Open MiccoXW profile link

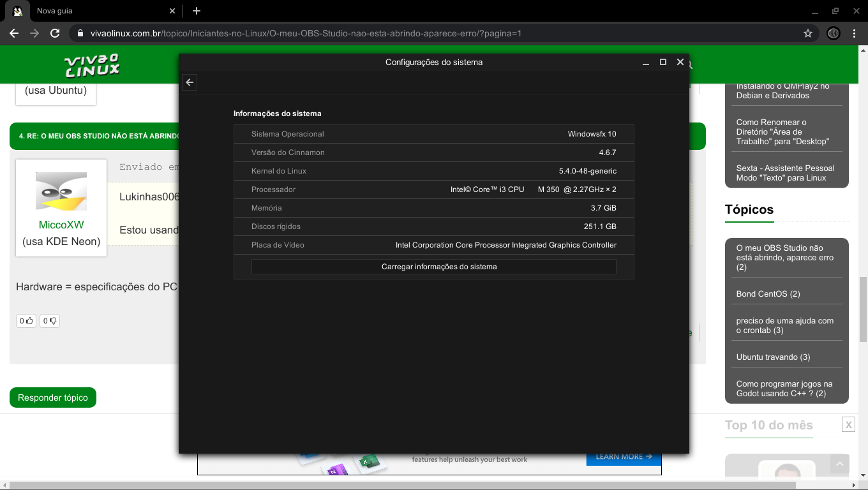(x=61, y=225)
